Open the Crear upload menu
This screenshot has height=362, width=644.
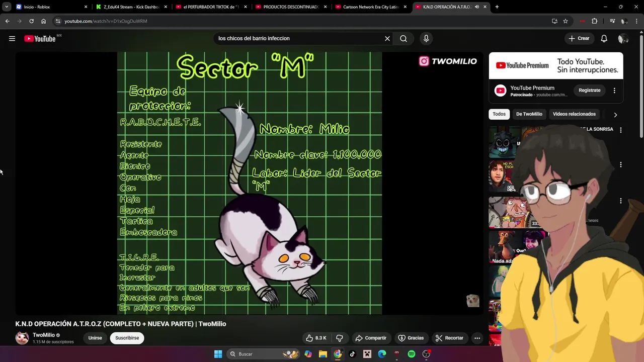tap(579, 38)
